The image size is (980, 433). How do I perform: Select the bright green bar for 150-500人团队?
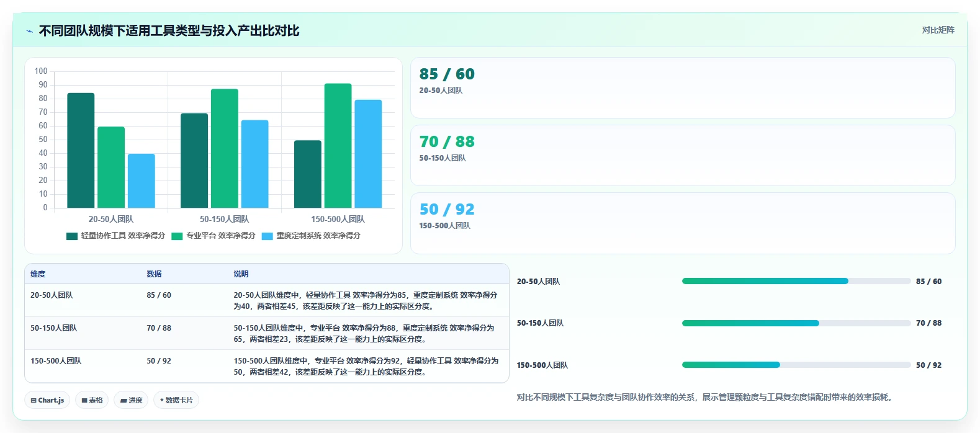[x=338, y=146]
